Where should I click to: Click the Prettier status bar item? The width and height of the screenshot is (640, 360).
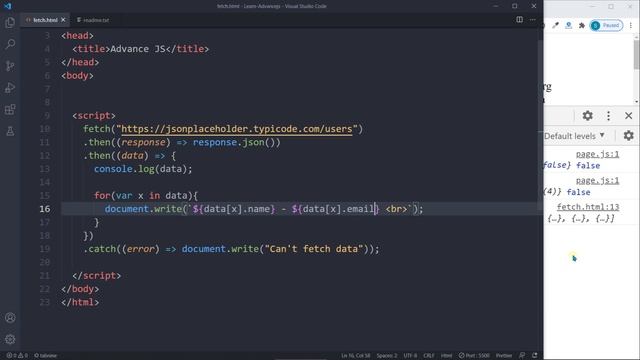504,356
